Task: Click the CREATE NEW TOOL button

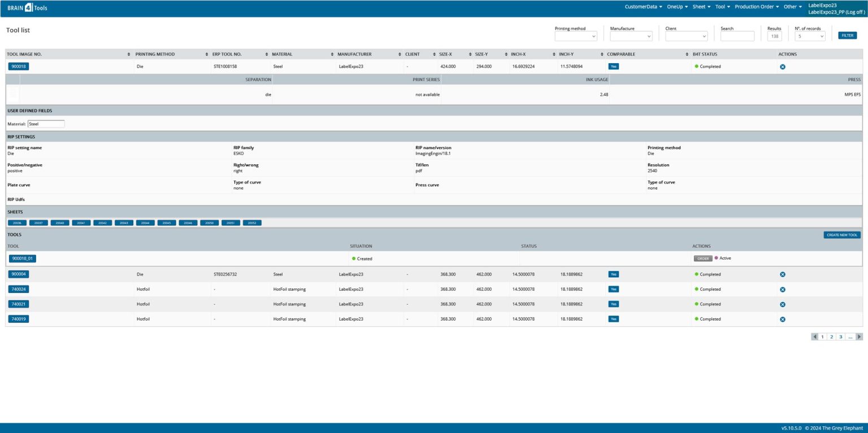Action: click(x=842, y=235)
